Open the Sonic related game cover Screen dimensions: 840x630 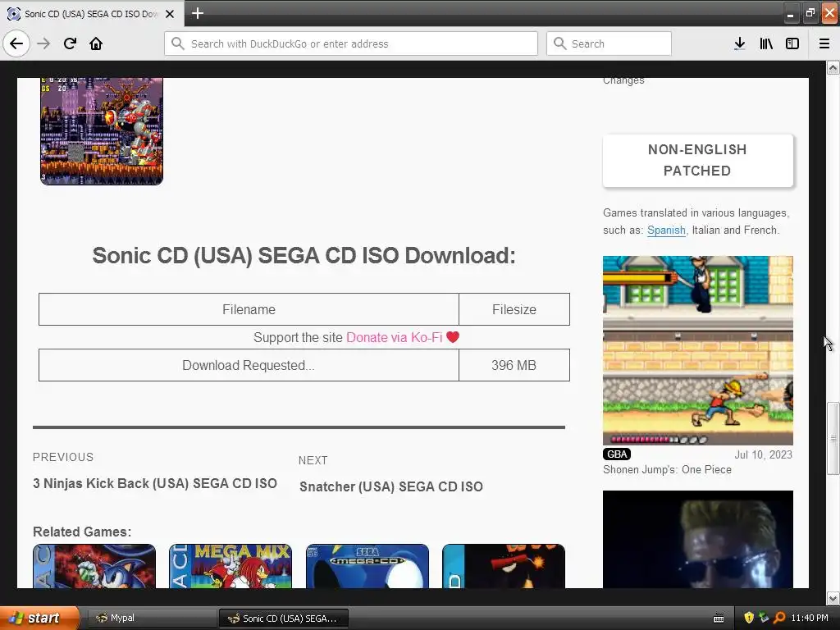(x=94, y=566)
